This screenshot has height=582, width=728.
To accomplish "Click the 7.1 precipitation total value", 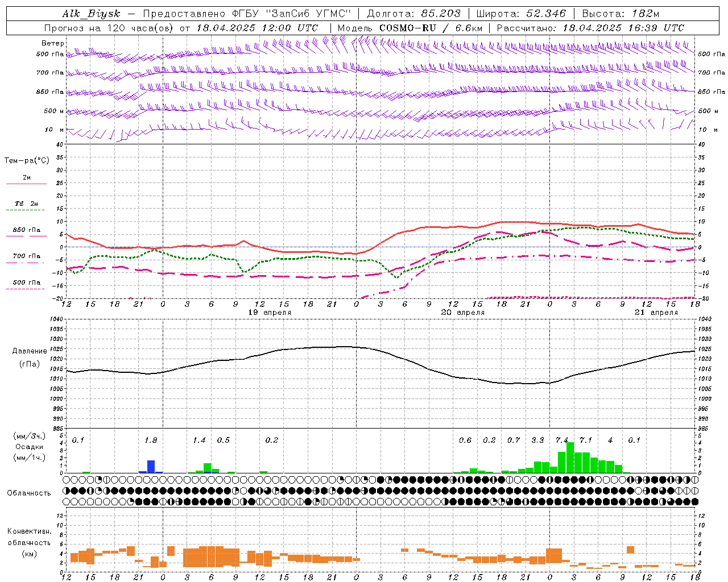I will point(586,440).
